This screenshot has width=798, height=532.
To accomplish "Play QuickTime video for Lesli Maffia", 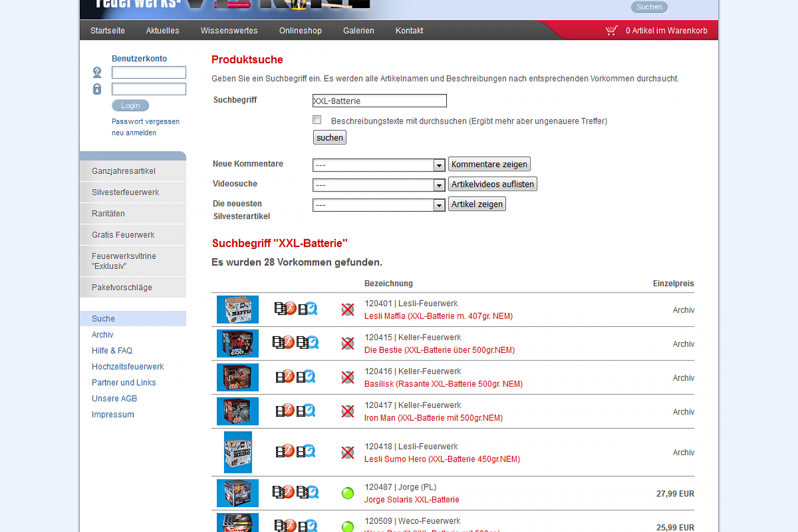I will [308, 308].
